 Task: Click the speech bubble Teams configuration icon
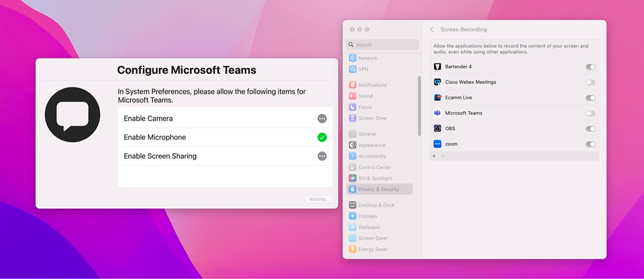[72, 114]
